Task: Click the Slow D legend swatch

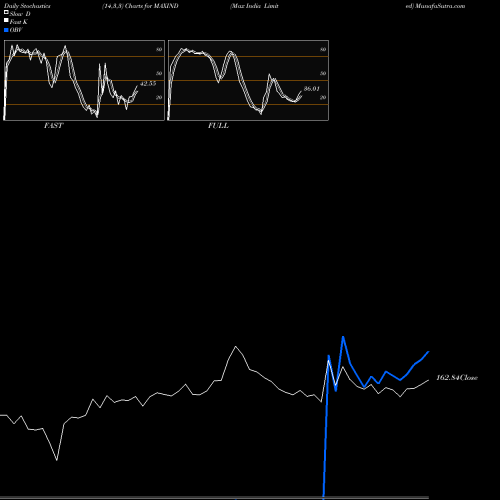Action: [6, 13]
